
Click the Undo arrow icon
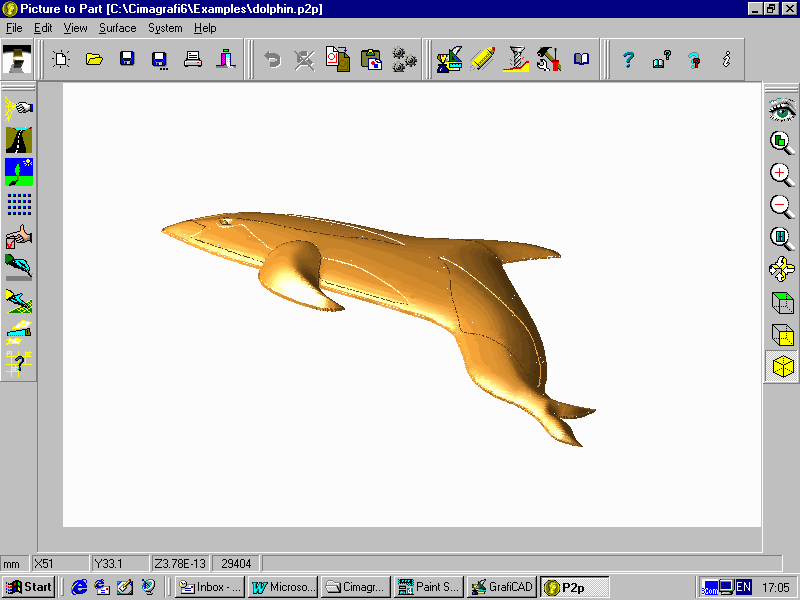coord(272,60)
